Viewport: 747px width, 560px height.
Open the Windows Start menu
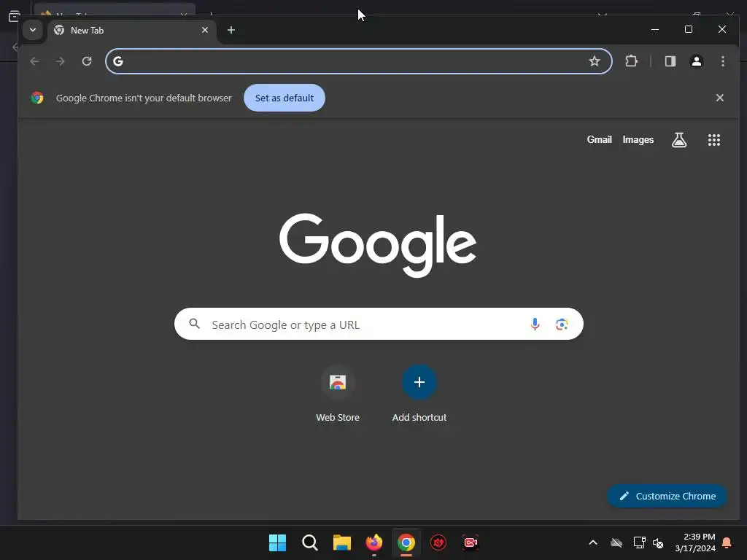277,542
